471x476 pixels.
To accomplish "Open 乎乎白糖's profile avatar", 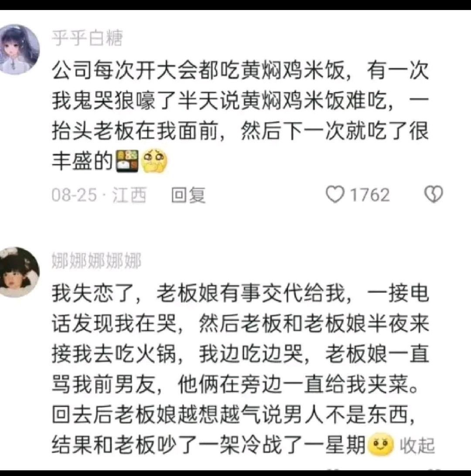I will point(19,50).
